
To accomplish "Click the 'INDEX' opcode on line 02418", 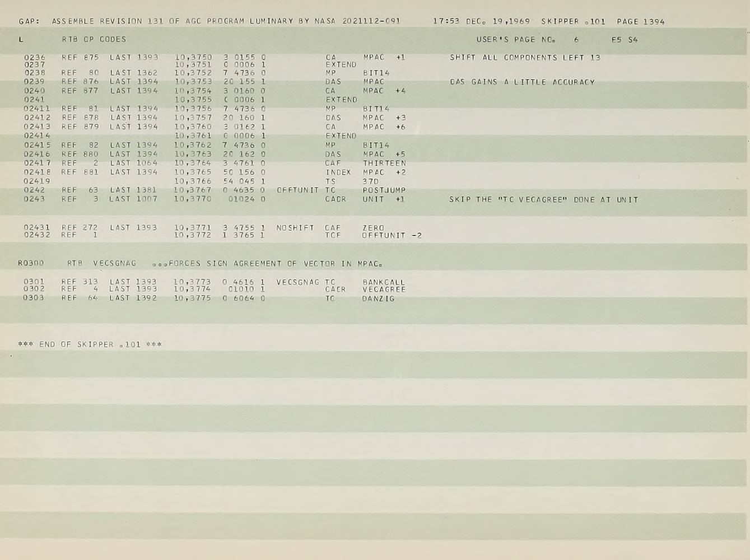I will [x=338, y=172].
